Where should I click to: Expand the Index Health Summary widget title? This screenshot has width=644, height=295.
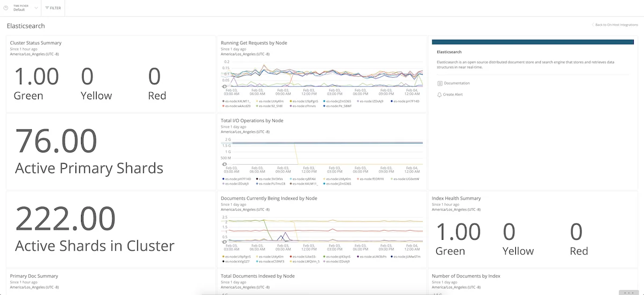[x=456, y=198]
